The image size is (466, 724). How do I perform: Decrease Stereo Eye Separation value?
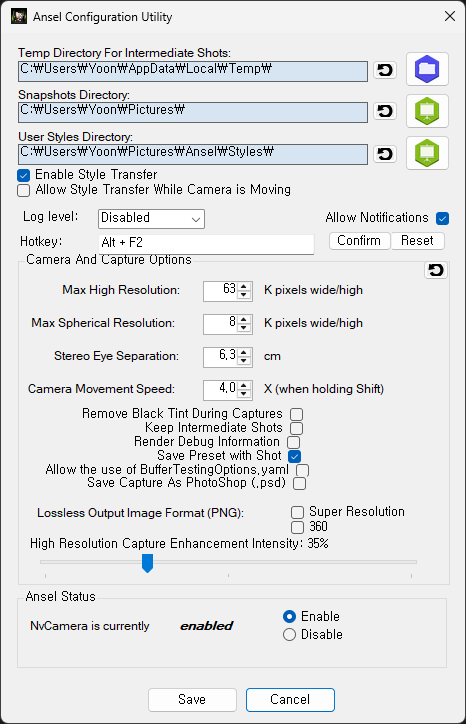point(244,361)
